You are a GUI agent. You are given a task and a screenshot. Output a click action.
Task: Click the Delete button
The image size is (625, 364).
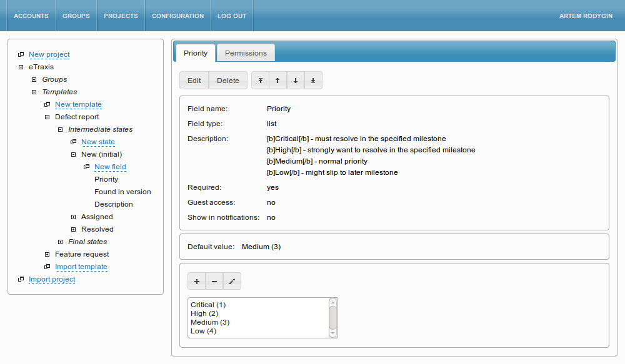(x=228, y=81)
